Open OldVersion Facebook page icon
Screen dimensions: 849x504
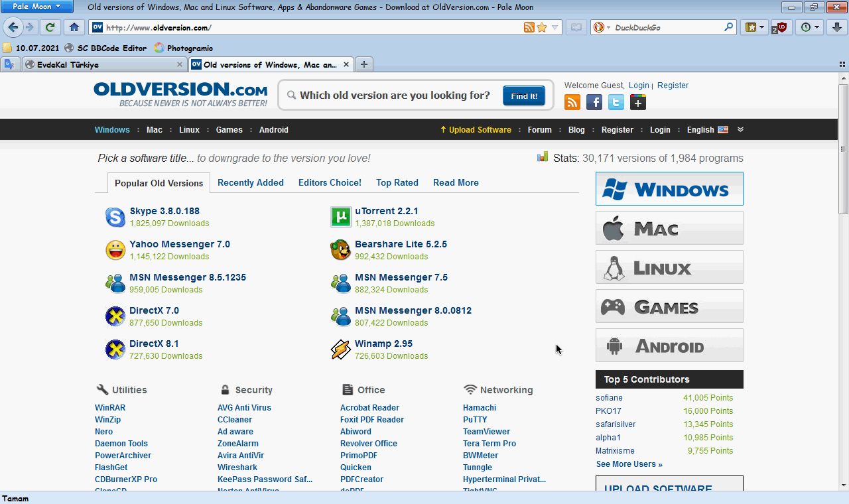[x=594, y=102]
